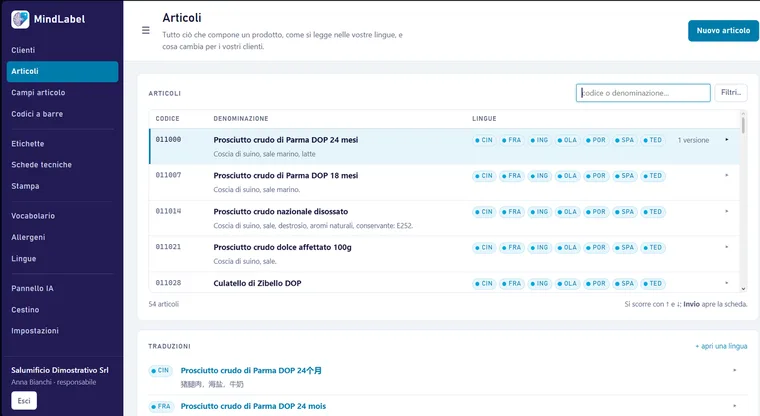Viewport: 760px width, 416px height.
Task: Click article code 011007
Action: tap(168, 175)
